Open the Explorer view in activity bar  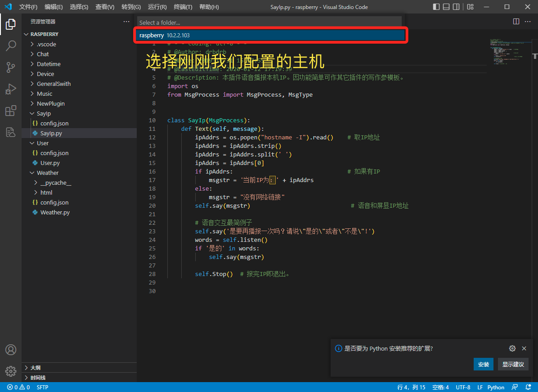(x=11, y=24)
